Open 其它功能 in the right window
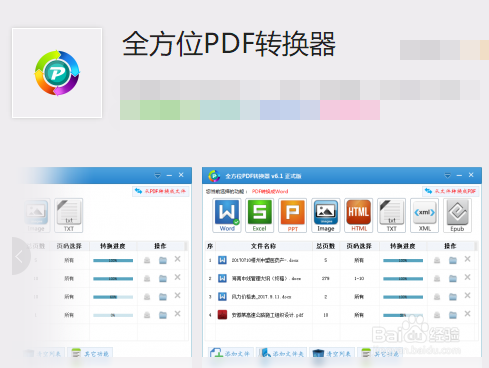 click(380, 353)
